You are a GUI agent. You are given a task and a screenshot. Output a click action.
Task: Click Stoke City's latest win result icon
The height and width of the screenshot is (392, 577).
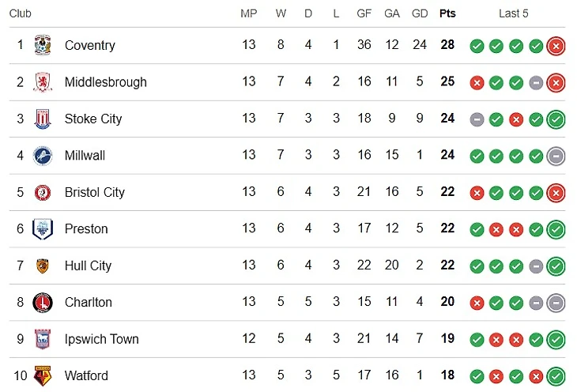556,119
